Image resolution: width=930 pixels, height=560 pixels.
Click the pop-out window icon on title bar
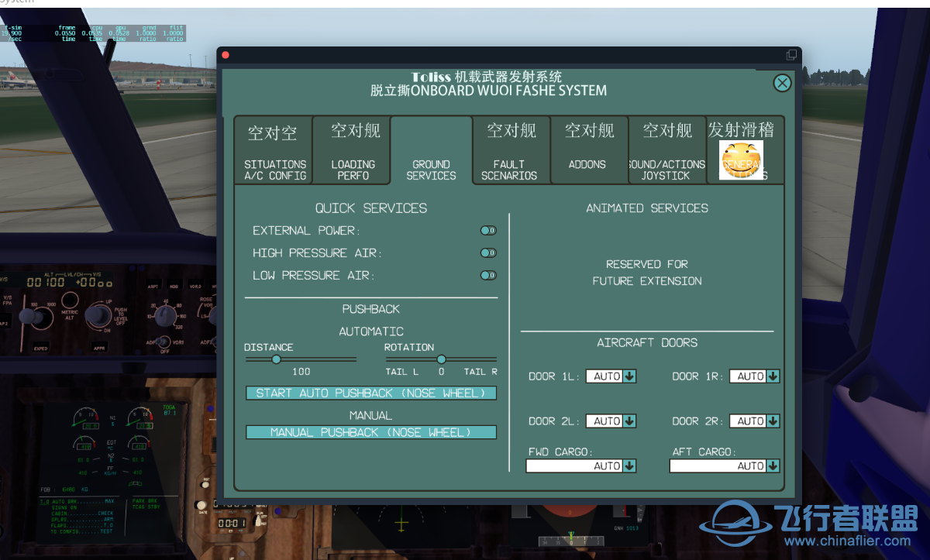[x=791, y=55]
